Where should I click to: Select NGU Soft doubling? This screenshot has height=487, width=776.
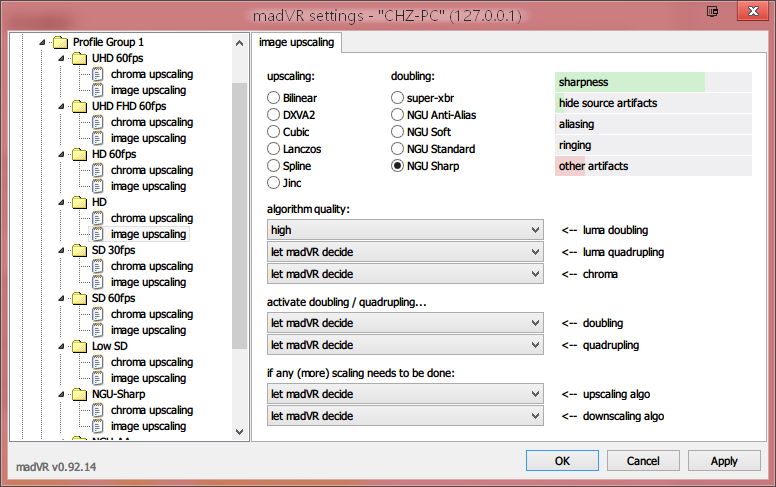[x=397, y=132]
